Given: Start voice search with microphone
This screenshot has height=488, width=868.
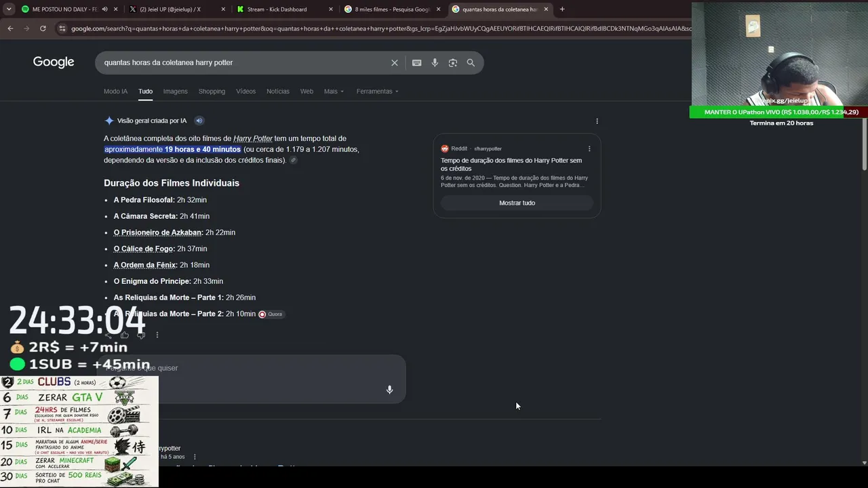Looking at the screenshot, I should tap(435, 62).
